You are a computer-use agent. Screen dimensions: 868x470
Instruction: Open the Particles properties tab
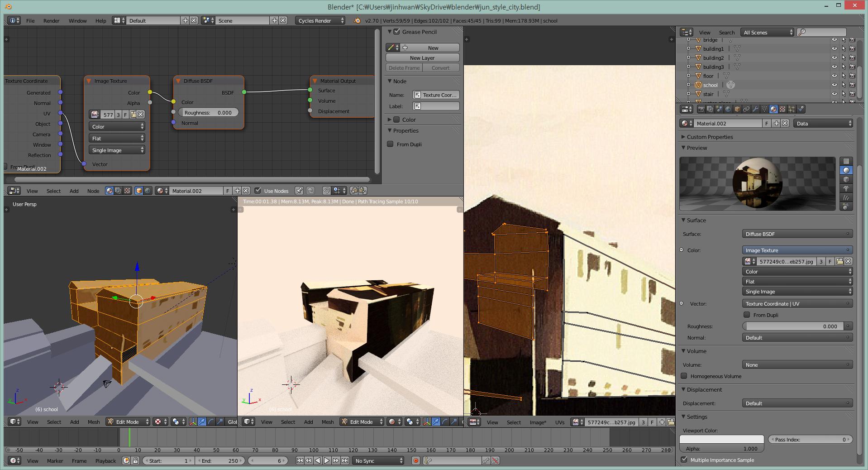pos(792,109)
